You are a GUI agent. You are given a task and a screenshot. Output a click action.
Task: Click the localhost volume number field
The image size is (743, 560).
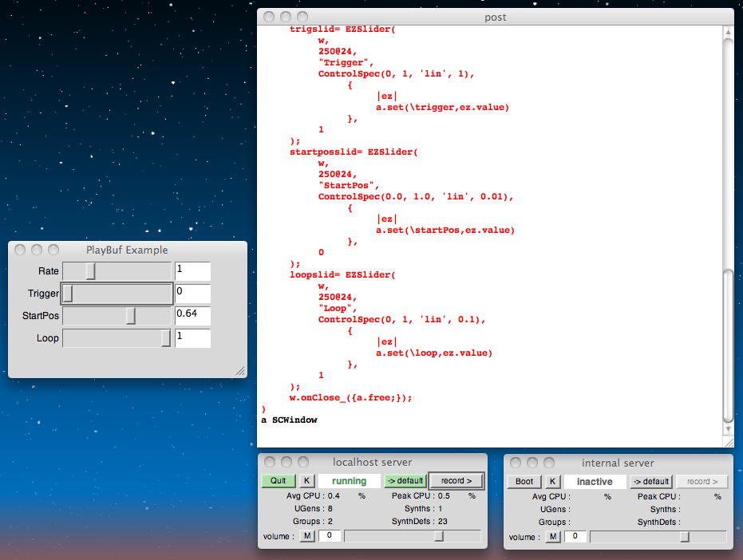click(x=329, y=536)
